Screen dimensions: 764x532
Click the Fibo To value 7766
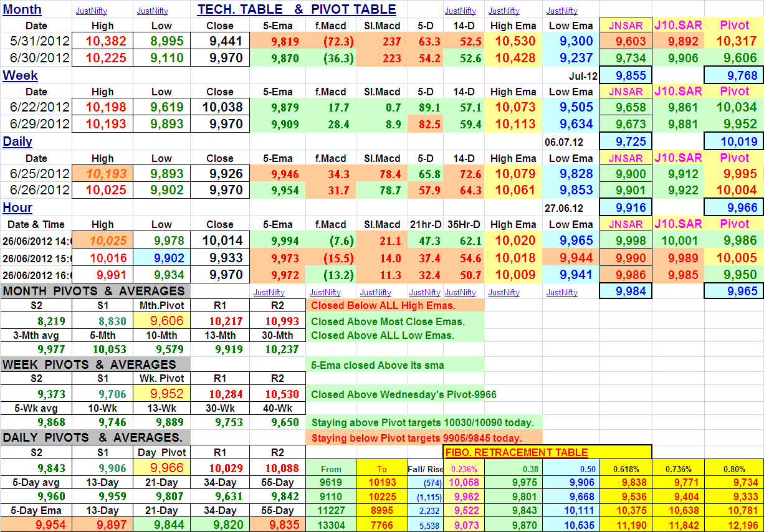click(381, 526)
